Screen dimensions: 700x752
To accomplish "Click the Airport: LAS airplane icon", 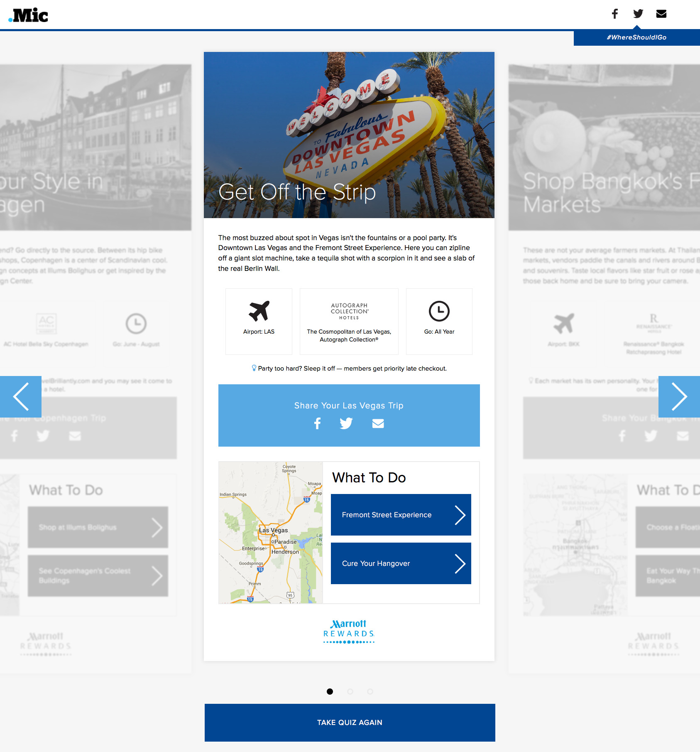I will tap(259, 311).
